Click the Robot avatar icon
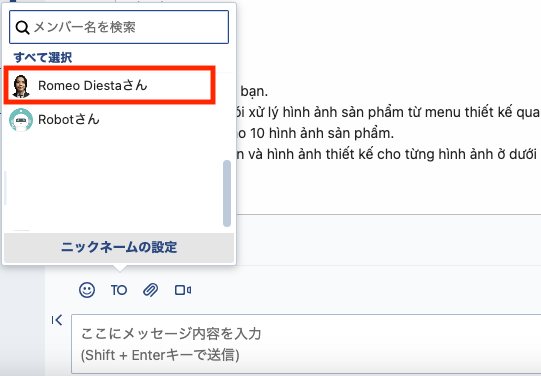541x376 pixels. [x=21, y=120]
